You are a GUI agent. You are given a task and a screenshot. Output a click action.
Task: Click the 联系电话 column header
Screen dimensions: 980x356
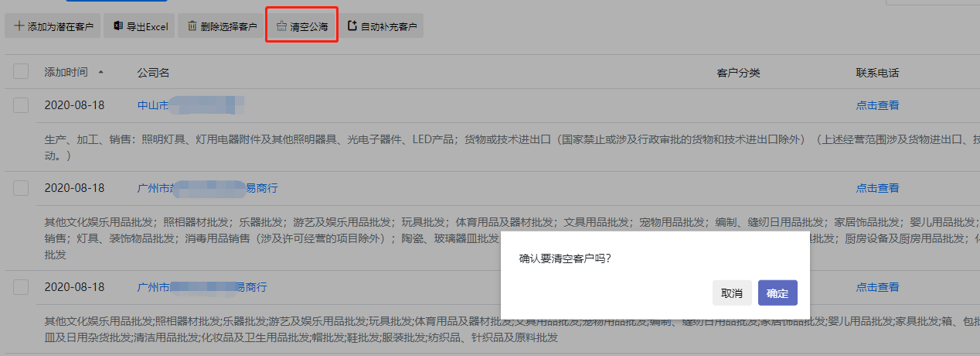(x=877, y=73)
